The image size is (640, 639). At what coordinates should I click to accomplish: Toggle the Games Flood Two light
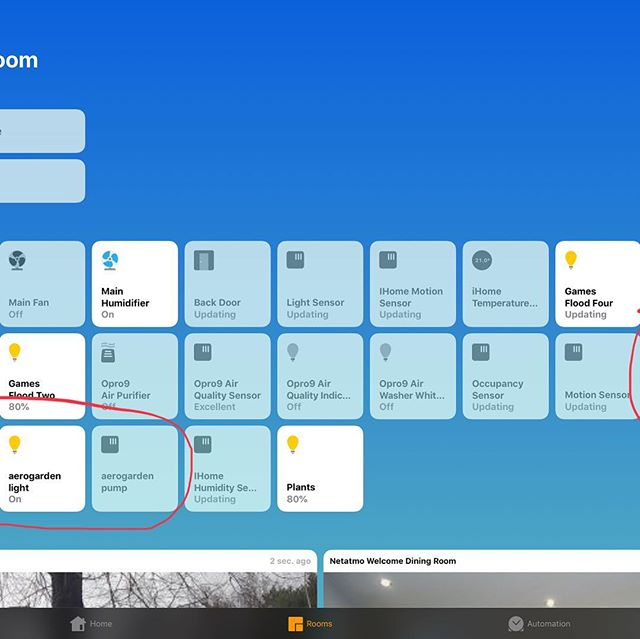[x=41, y=376]
